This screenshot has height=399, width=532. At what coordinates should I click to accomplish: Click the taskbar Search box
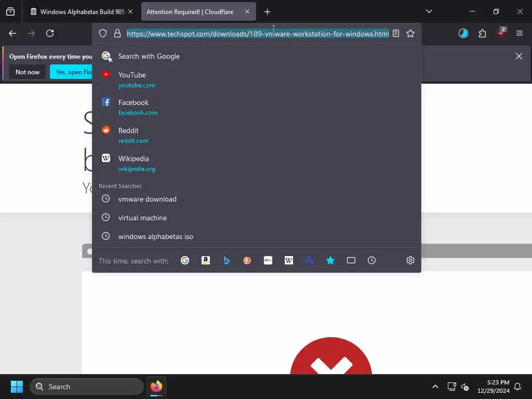pyautogui.click(x=87, y=387)
